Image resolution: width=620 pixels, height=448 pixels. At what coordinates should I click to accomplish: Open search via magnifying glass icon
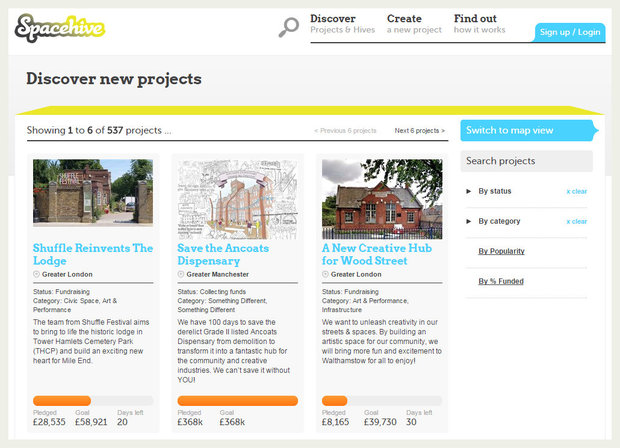288,27
